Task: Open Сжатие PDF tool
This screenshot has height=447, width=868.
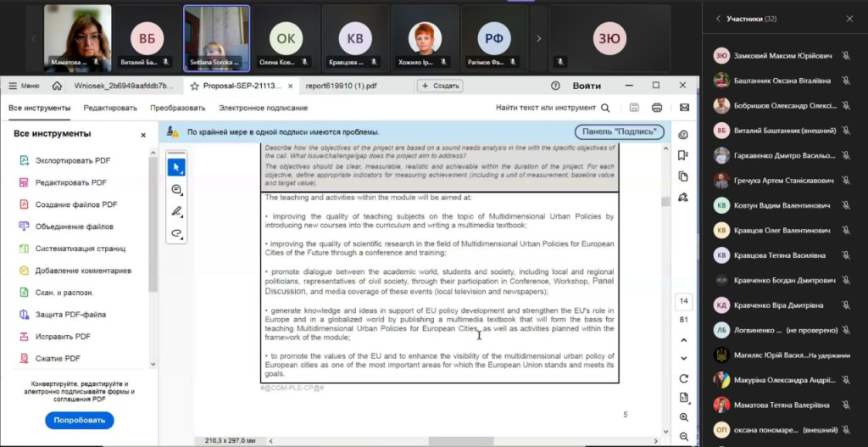Action: [58, 359]
